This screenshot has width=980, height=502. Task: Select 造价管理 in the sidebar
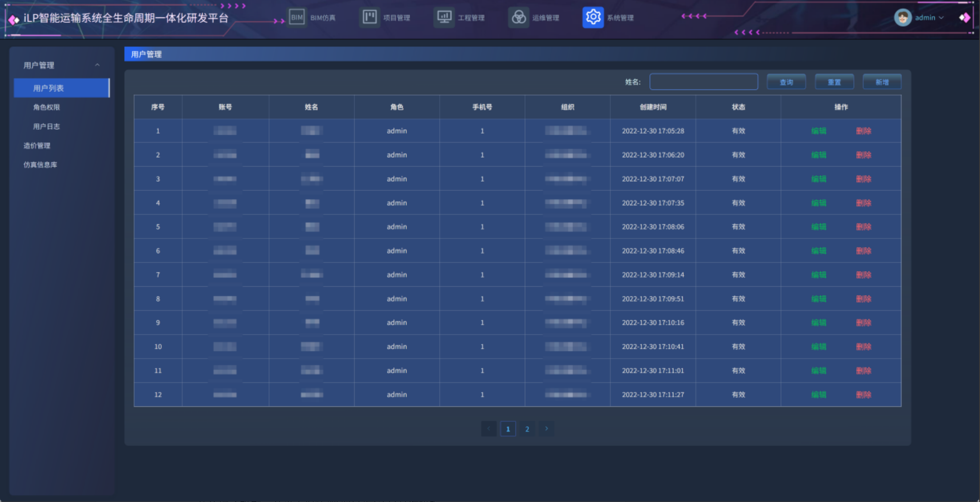pos(37,145)
